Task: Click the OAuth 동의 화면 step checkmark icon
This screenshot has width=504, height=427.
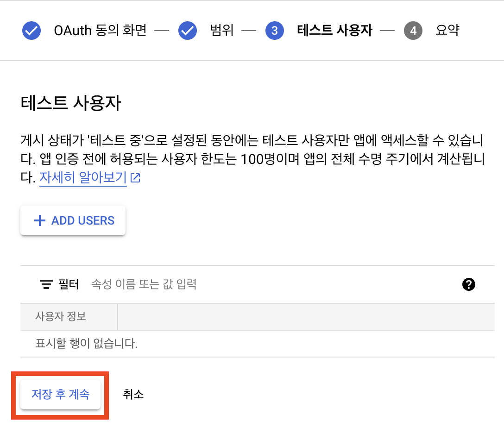Action: pos(31,31)
